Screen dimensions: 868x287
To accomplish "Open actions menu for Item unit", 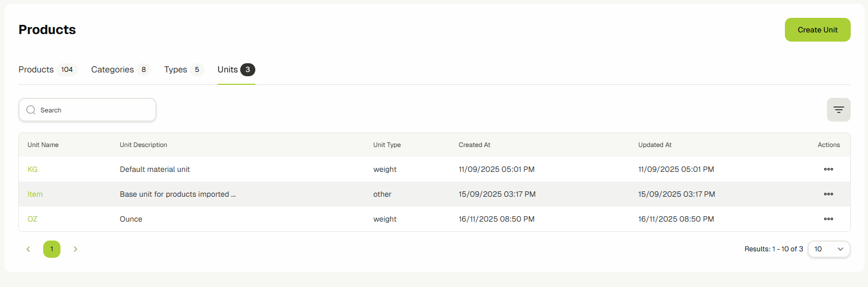I will click(x=828, y=194).
